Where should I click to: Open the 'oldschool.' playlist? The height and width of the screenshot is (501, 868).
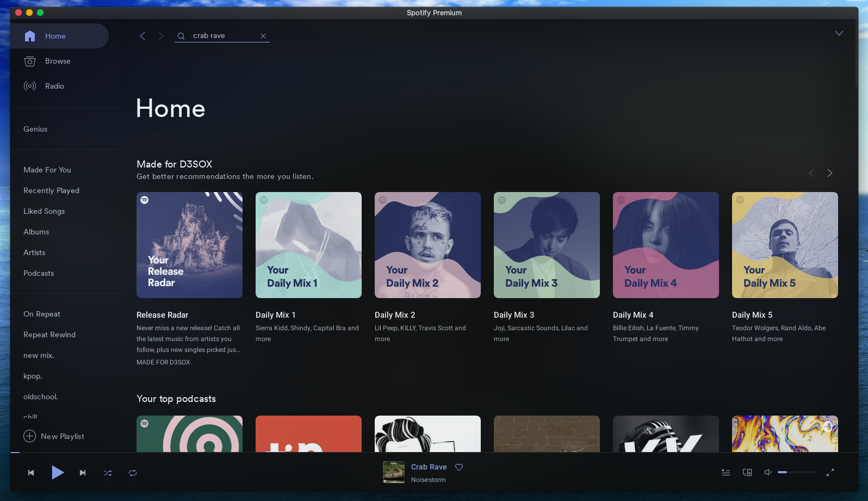pos(41,397)
